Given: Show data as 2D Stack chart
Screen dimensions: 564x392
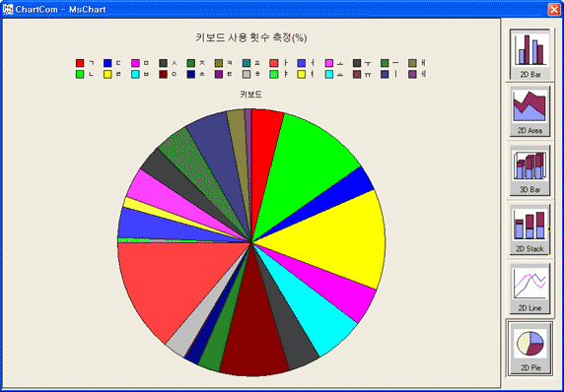Looking at the screenshot, I should 529,229.
